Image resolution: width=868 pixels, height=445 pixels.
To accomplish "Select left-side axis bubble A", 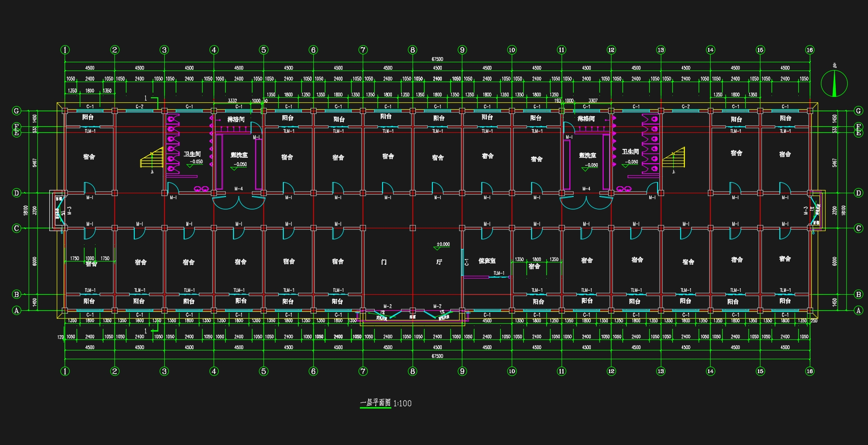I will (x=17, y=310).
